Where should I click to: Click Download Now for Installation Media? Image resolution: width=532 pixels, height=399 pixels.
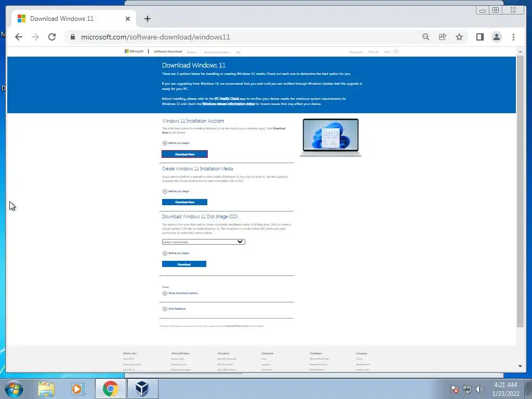184,202
